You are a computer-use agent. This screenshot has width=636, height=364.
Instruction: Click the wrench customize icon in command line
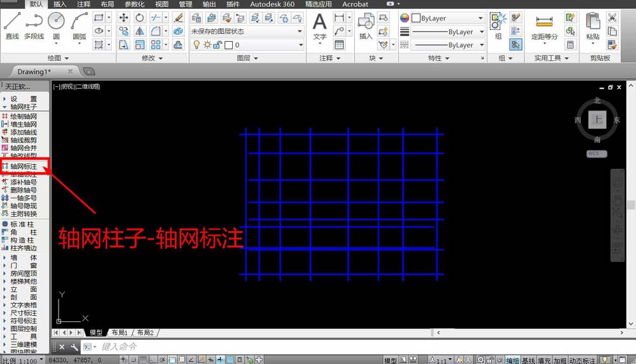click(74, 347)
